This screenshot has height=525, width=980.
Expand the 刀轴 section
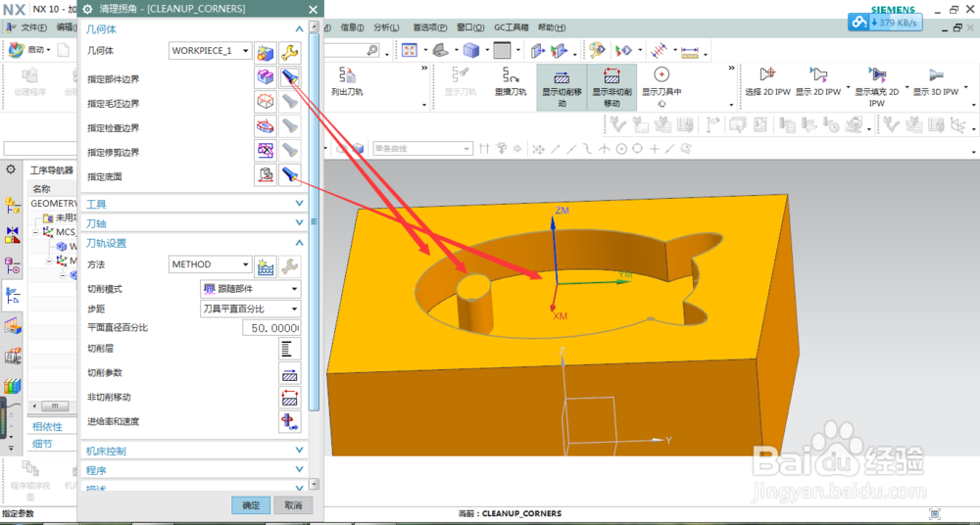click(299, 223)
